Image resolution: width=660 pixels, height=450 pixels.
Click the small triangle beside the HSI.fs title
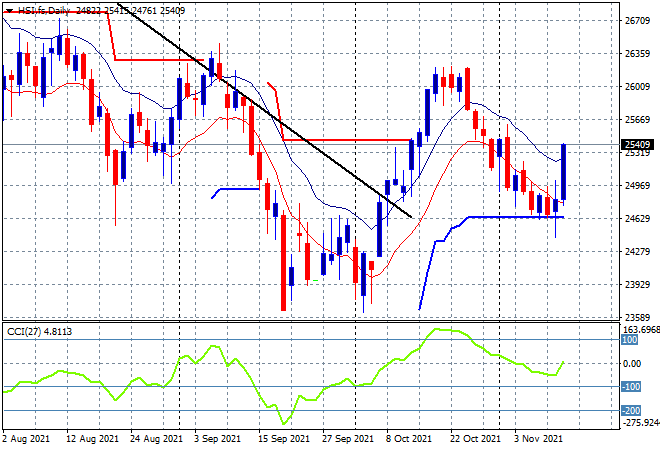click(9, 11)
